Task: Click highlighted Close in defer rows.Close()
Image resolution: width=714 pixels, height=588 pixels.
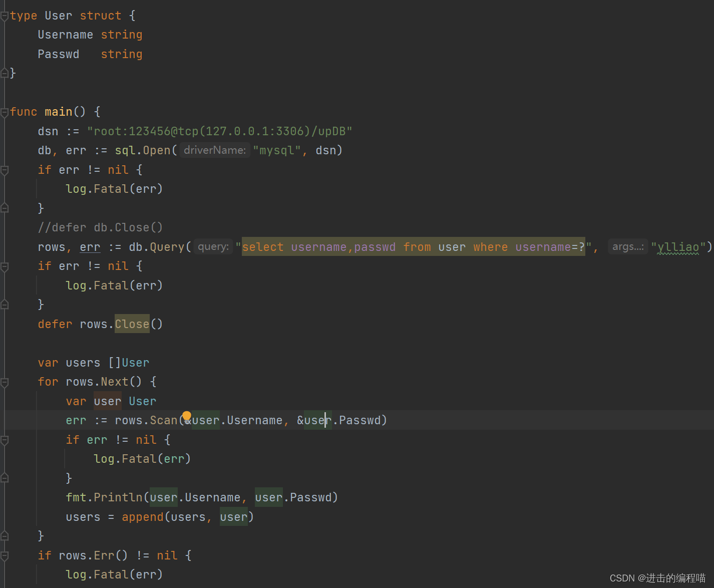Action: click(x=132, y=324)
